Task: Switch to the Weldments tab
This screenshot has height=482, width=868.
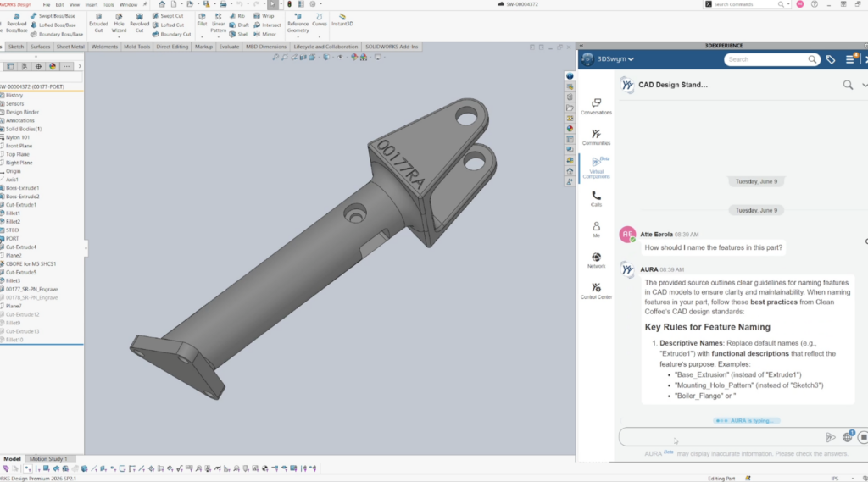Action: point(104,47)
